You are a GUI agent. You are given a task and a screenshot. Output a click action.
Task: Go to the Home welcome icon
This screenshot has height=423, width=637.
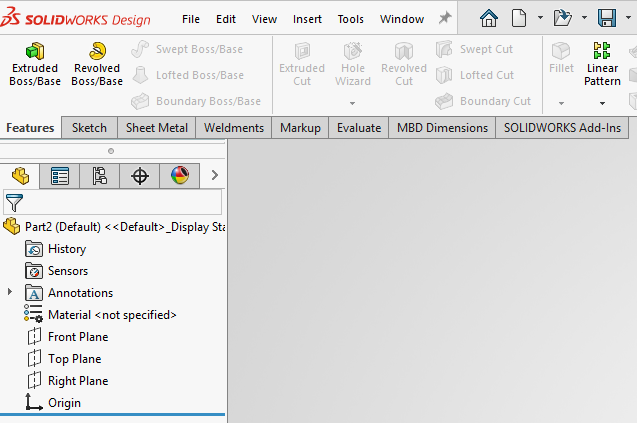[x=488, y=18]
